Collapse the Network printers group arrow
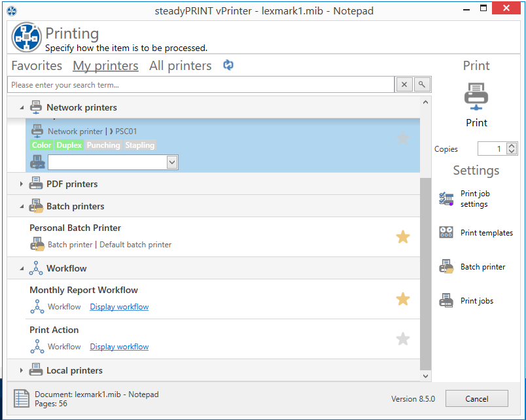The image size is (526, 420). 22,108
